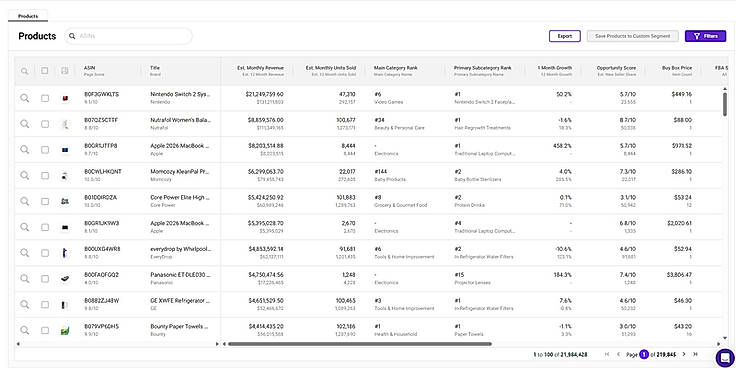The image size is (736, 368).
Task: Open the magnifier for the Panasonic ET-DLE030 row
Action: 24,278
